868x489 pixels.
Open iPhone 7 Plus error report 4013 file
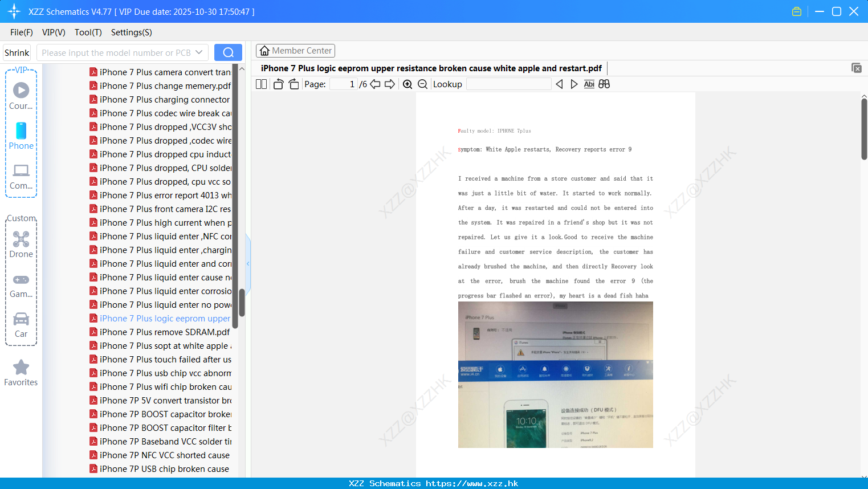pyautogui.click(x=160, y=195)
